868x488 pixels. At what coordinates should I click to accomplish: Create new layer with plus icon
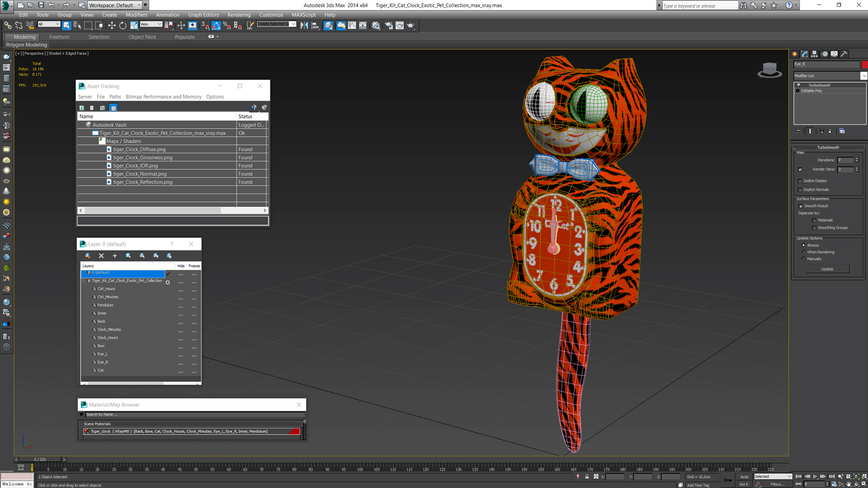pos(115,256)
